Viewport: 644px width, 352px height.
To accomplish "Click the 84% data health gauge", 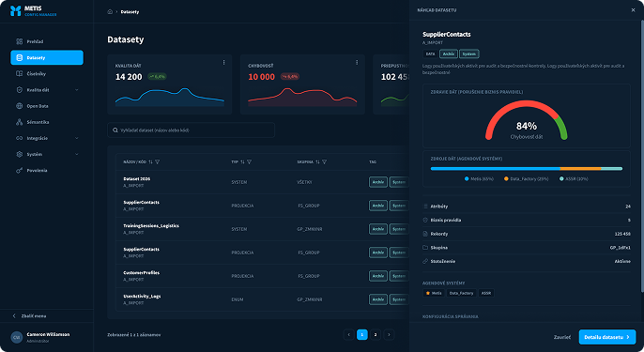I will click(x=526, y=120).
